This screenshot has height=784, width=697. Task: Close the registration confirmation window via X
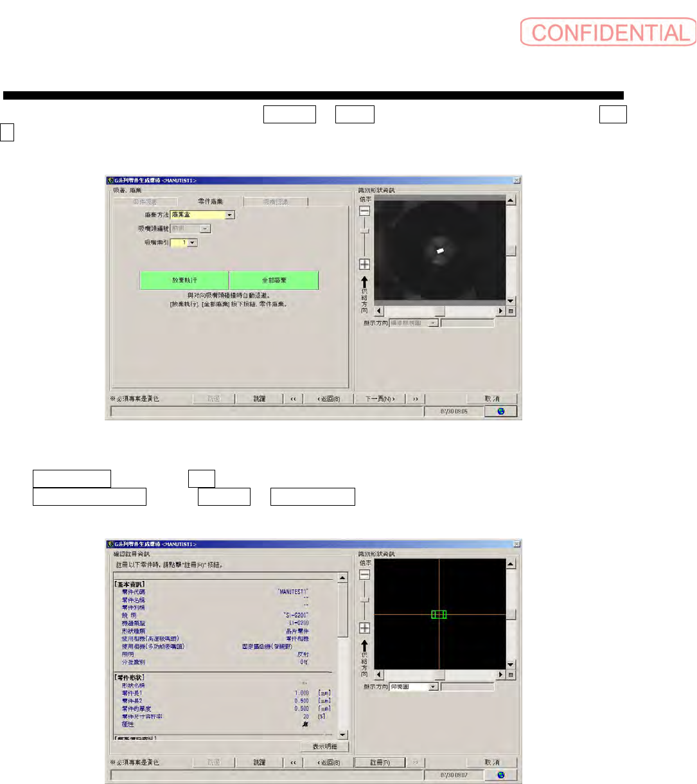[x=517, y=544]
